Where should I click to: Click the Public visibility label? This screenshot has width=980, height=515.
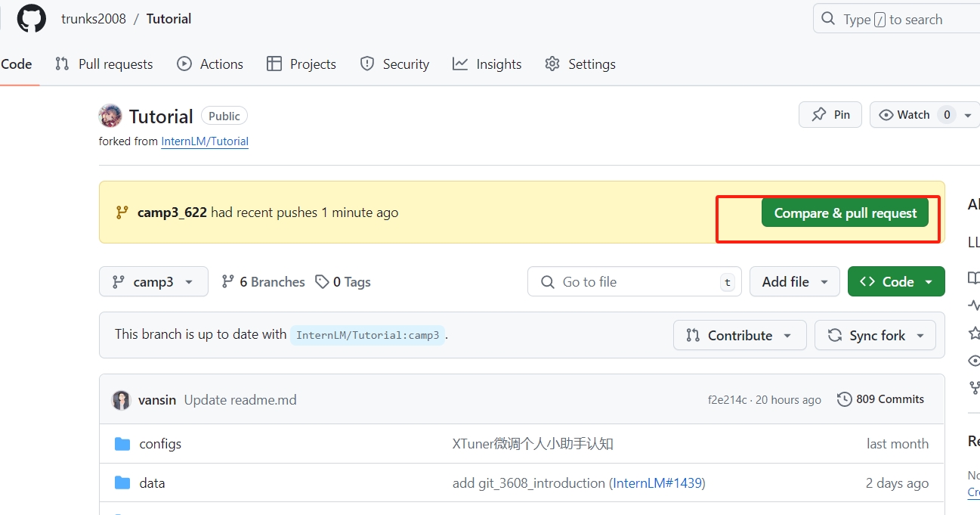pos(224,116)
